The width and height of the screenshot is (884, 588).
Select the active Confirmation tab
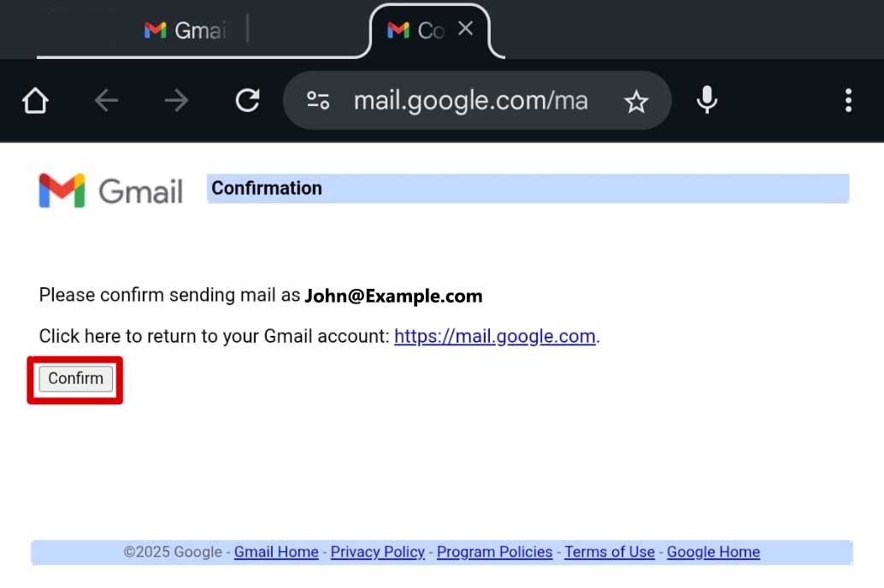point(419,31)
